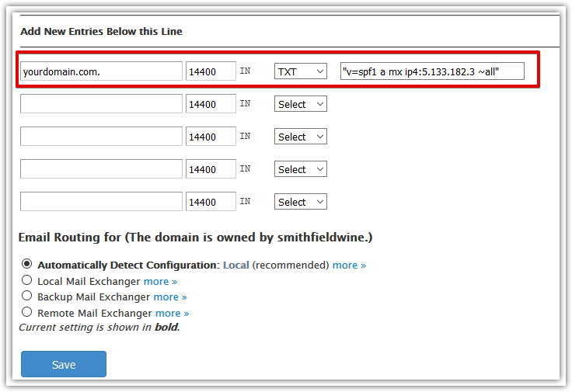The height and width of the screenshot is (392, 572).
Task: Open record type Select dropdown in fifth row
Action: pyautogui.click(x=300, y=202)
